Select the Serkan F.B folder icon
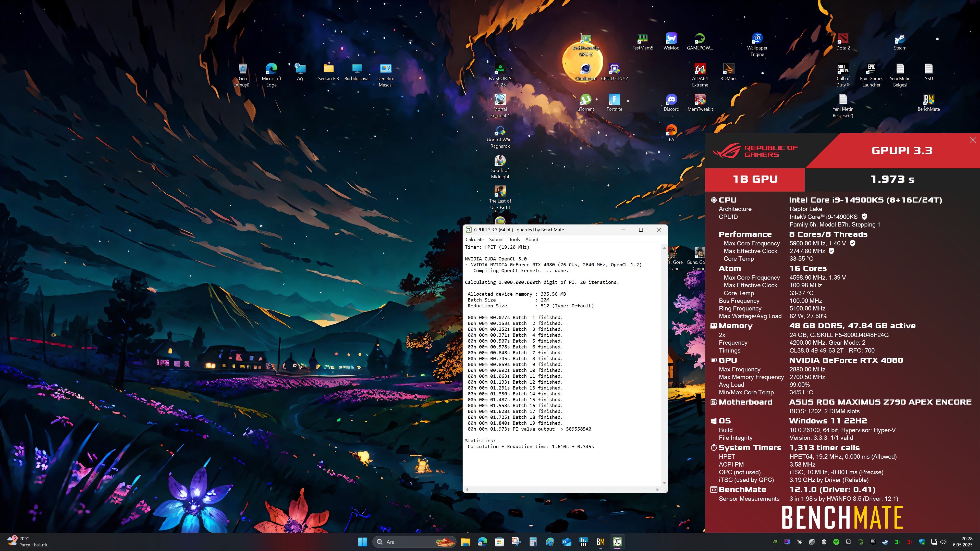Screen dimensions: 980x551 pos(328,72)
